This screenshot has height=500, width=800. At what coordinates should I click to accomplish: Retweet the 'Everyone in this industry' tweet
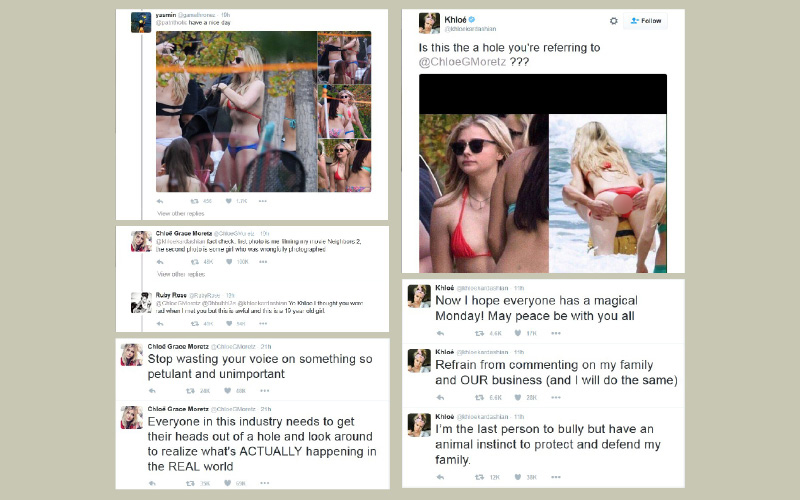pyautogui.click(x=190, y=483)
